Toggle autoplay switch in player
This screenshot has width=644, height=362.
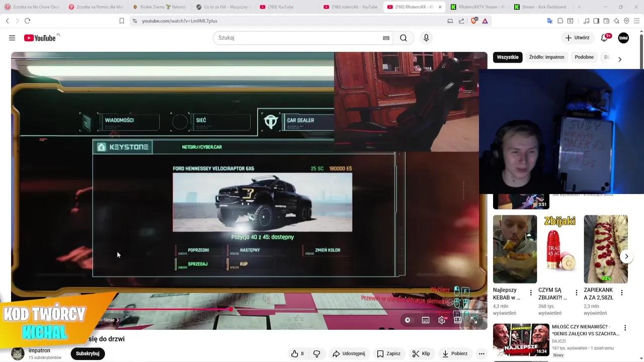(x=408, y=320)
